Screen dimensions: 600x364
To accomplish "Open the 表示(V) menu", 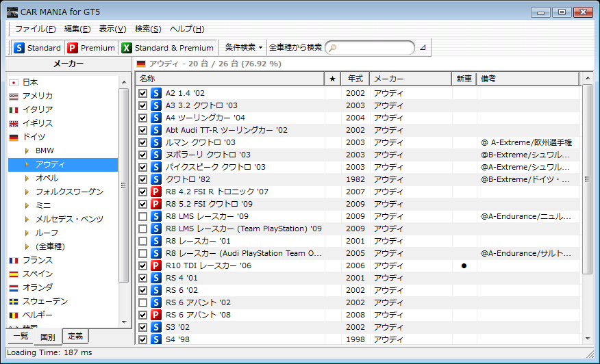I will [x=113, y=29].
